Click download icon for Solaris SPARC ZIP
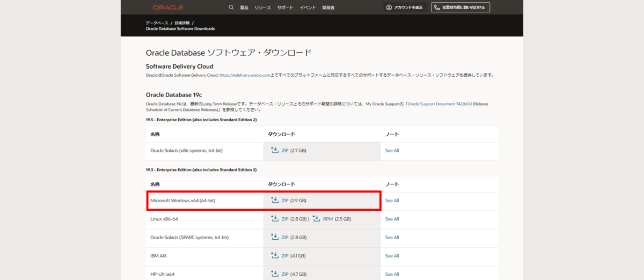 [x=275, y=237]
